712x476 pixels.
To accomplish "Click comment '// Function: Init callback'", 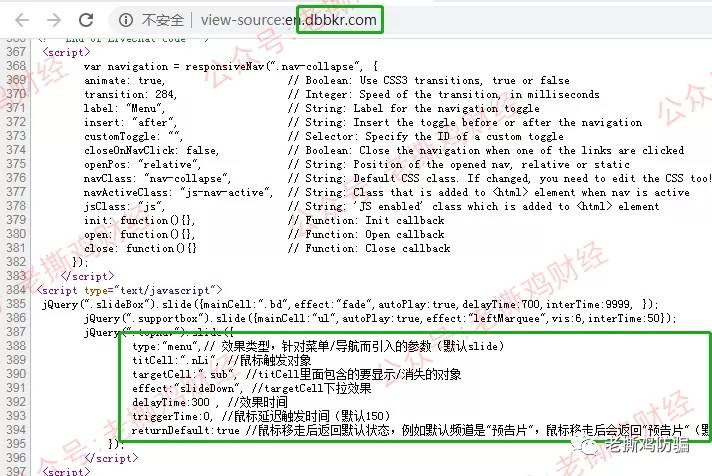I will click(366, 221).
